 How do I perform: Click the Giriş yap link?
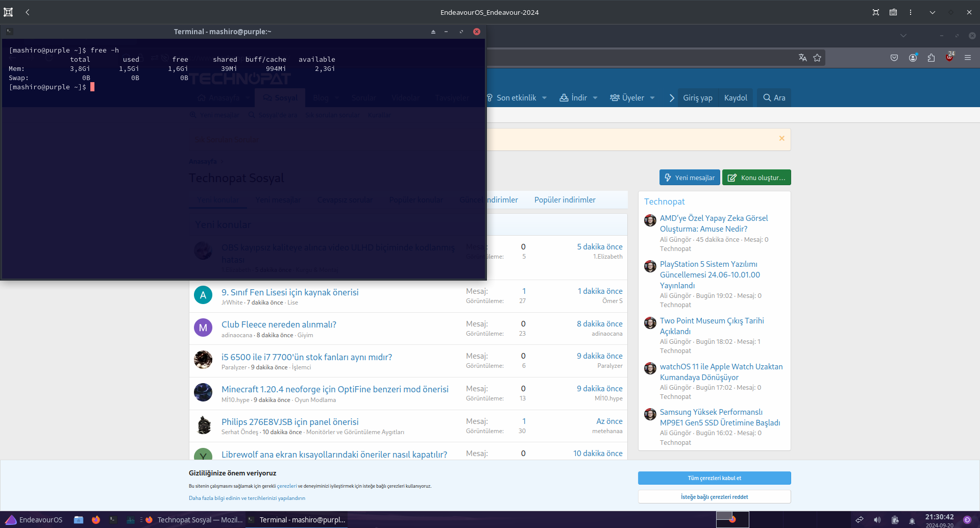[x=698, y=98]
